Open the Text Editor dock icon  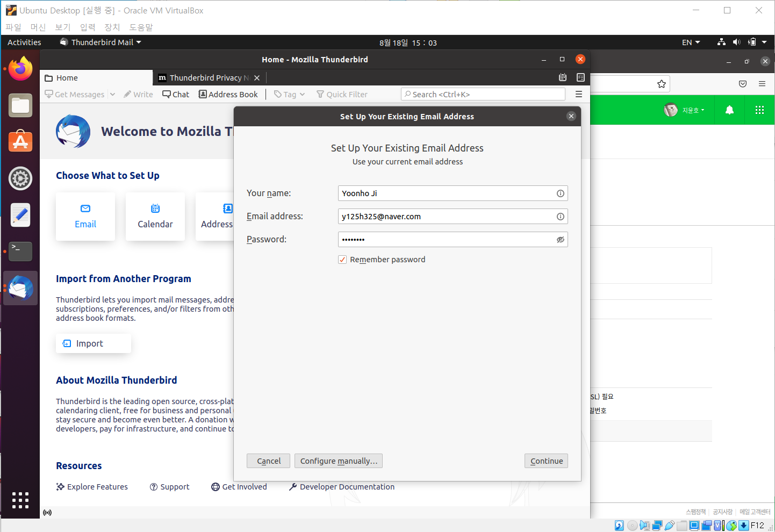point(20,215)
